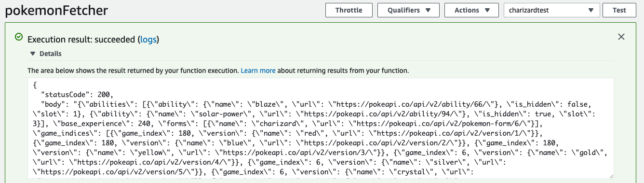Click the 'Execution result: succeeded' heading

pyautogui.click(x=82, y=40)
